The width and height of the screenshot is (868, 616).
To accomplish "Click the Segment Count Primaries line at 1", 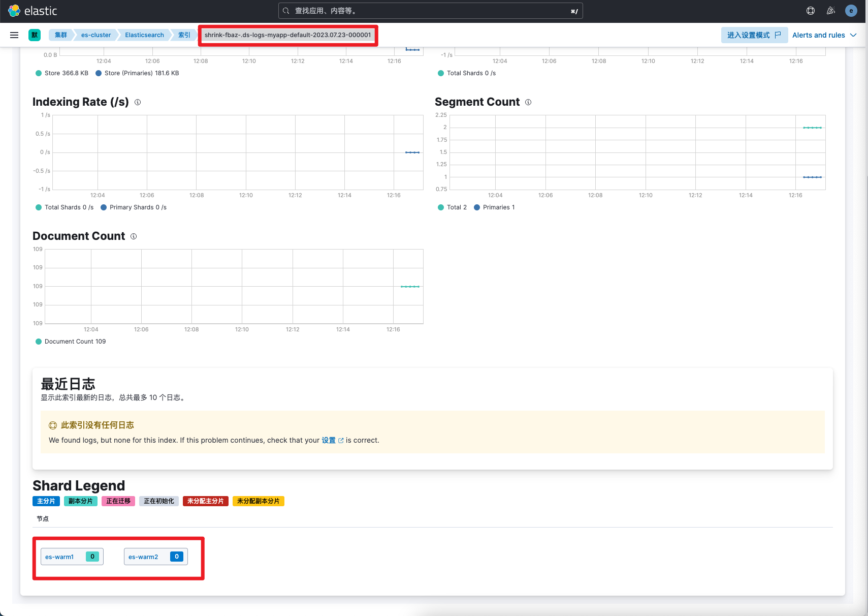I will point(813,177).
